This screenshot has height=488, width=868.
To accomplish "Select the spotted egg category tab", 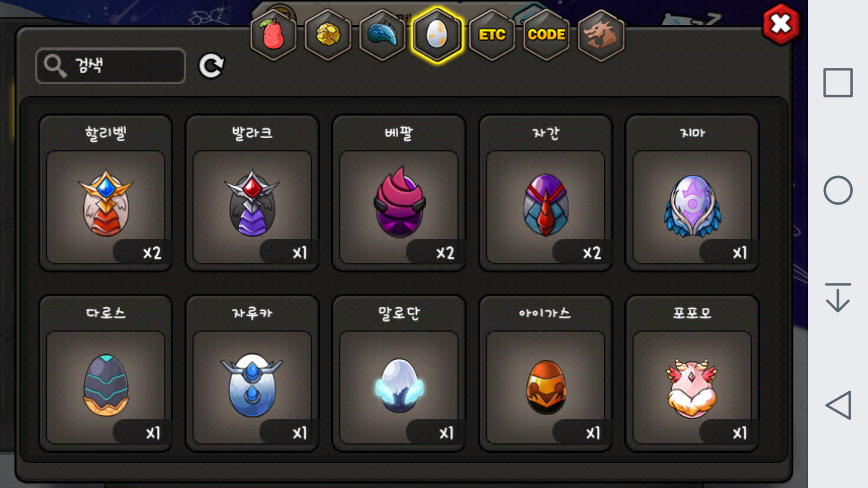I will pos(437,35).
